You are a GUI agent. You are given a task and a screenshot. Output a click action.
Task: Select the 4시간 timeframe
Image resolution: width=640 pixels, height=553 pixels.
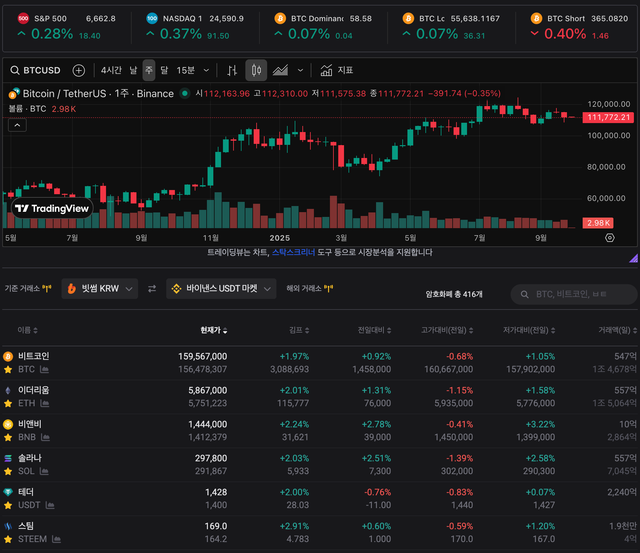click(x=111, y=71)
